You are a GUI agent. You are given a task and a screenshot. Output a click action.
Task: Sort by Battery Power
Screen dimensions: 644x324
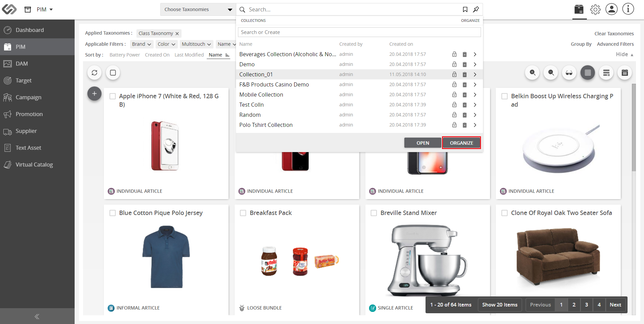(x=125, y=55)
